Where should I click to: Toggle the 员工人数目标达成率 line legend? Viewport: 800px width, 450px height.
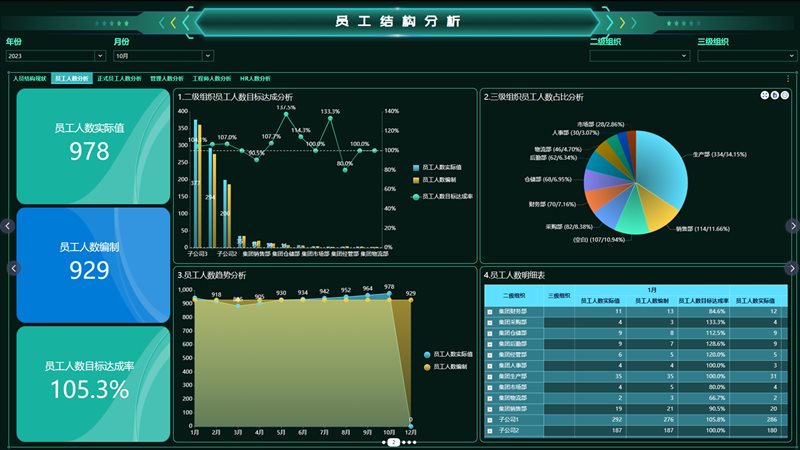pos(442,196)
